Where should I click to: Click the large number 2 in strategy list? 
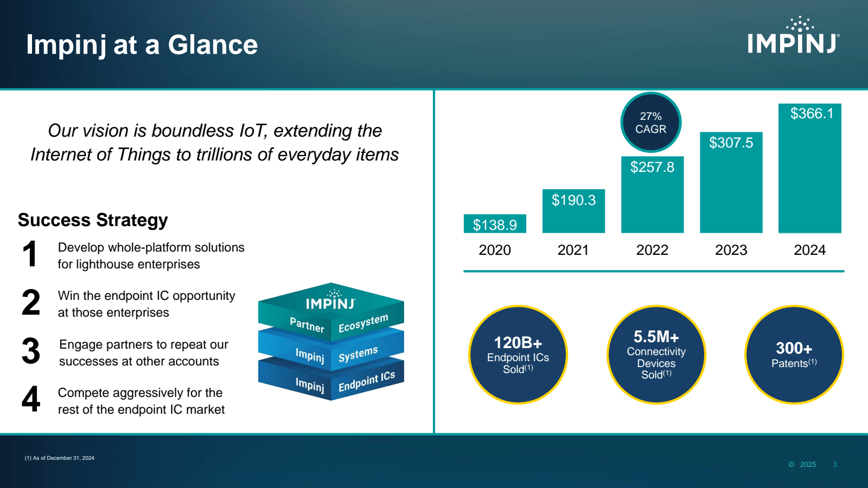tap(31, 303)
